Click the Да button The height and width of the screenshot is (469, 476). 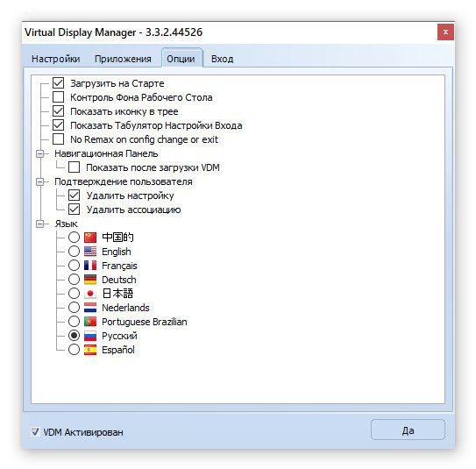tap(408, 430)
